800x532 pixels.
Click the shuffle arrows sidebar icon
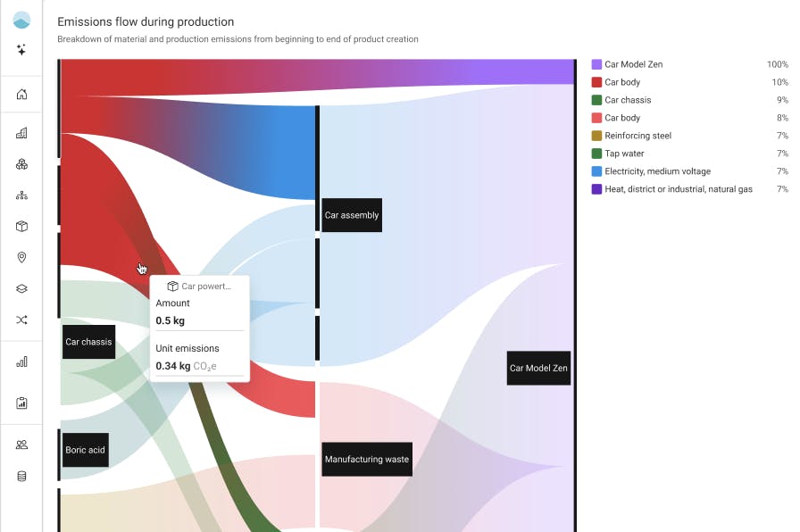[21, 320]
